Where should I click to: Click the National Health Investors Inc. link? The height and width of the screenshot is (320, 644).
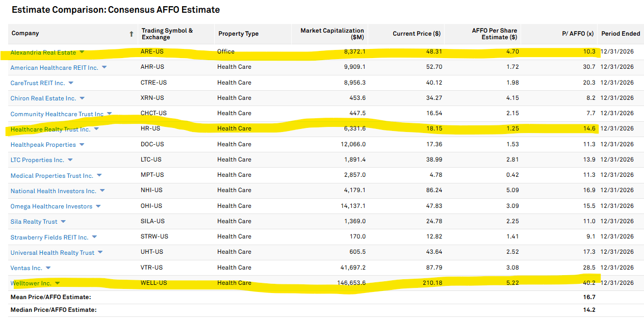pos(53,191)
